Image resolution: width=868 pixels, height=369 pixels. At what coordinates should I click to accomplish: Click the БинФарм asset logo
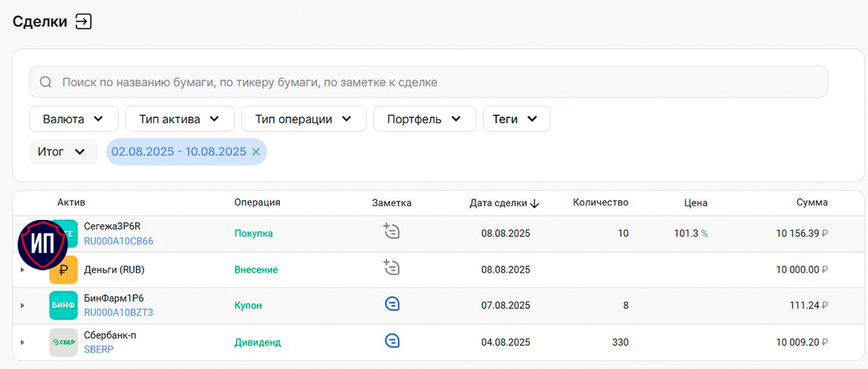63,305
